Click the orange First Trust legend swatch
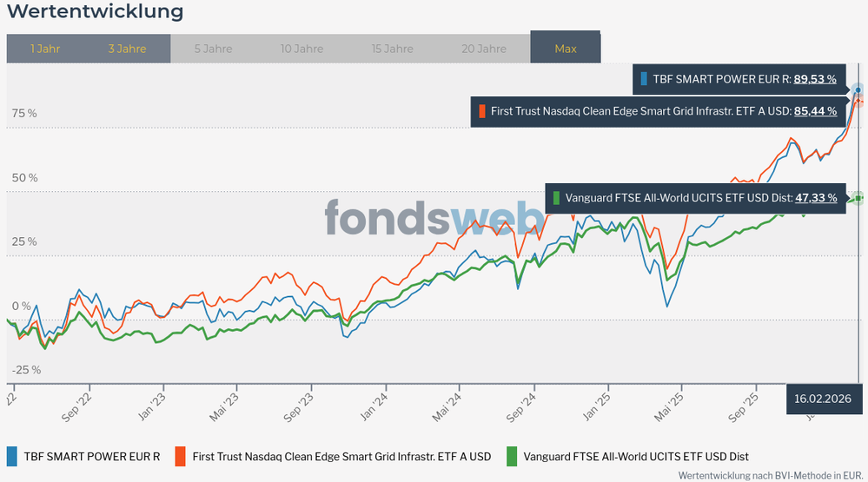Image resolution: width=868 pixels, height=482 pixels. point(181,457)
